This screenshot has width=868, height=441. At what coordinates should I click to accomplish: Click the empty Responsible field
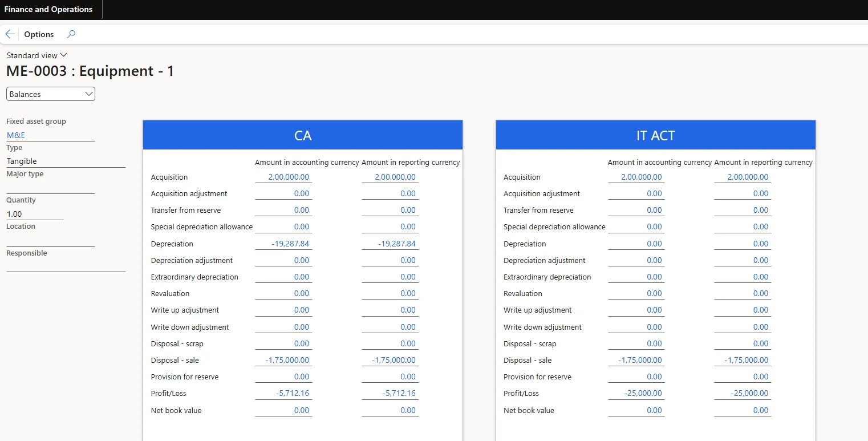pos(66,266)
